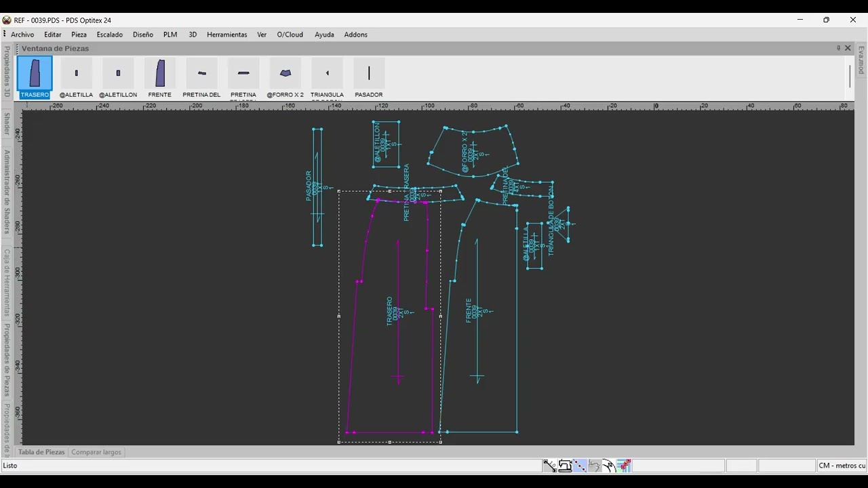Open the Herramientas menu
Viewport: 868px width, 488px height.
click(x=227, y=35)
